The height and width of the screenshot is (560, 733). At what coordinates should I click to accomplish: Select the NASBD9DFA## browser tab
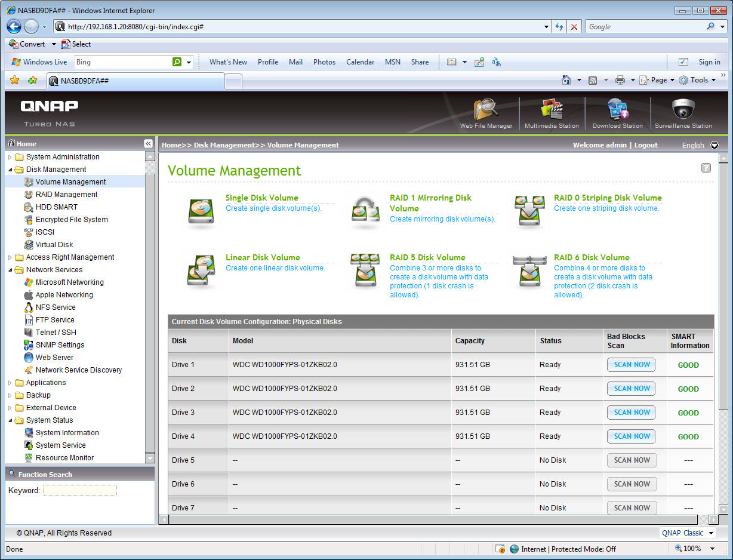click(134, 81)
